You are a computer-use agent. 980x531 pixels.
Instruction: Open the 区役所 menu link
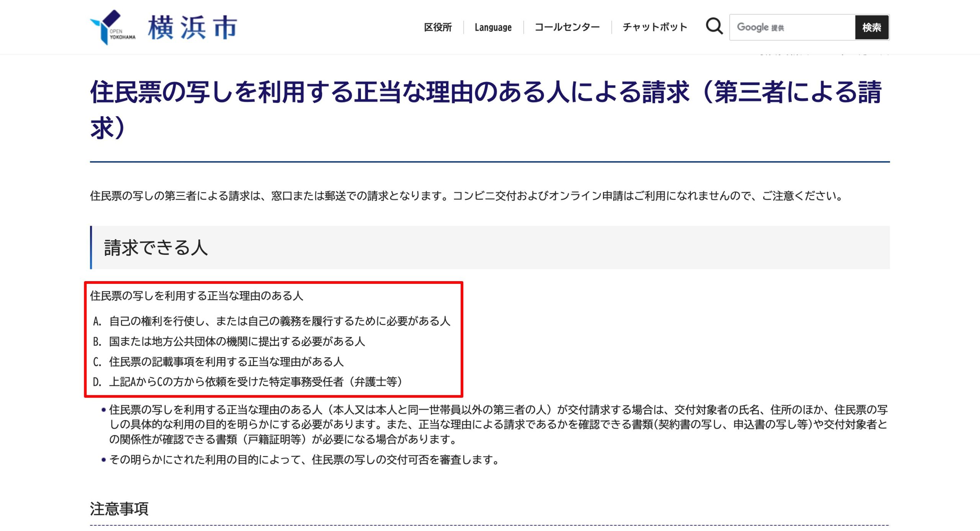click(438, 27)
